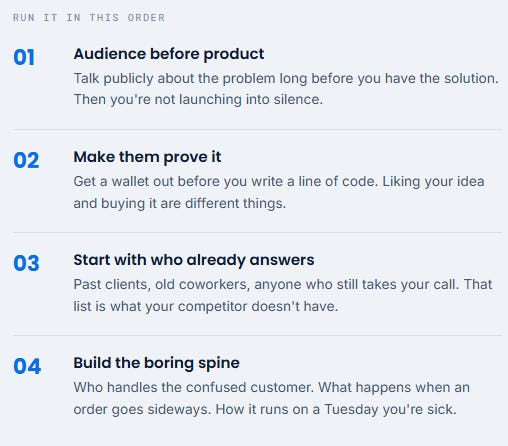
Task: Select the 'Audience before product' heading
Action: pyautogui.click(x=169, y=54)
